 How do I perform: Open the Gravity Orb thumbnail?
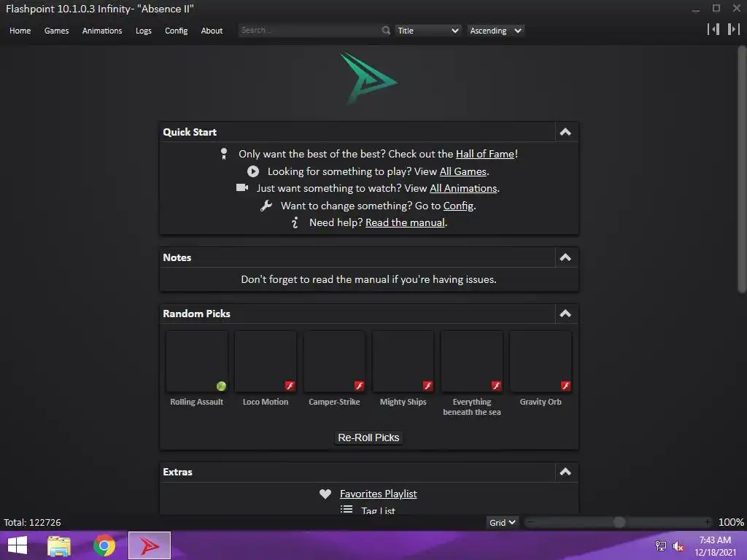[x=541, y=362]
